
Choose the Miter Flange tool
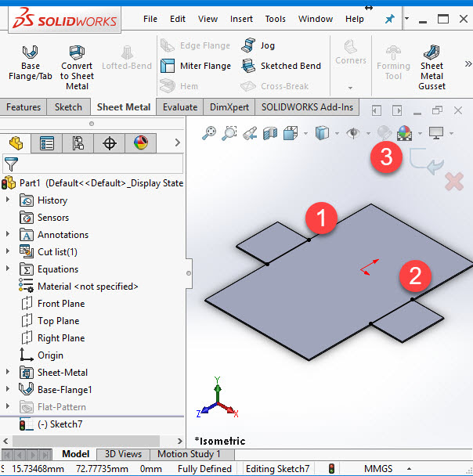point(196,66)
